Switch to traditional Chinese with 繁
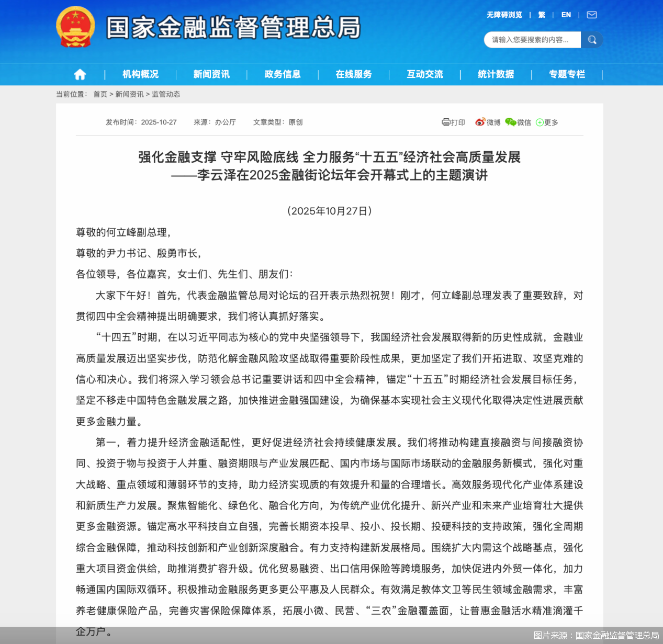The image size is (663, 644). (x=542, y=14)
